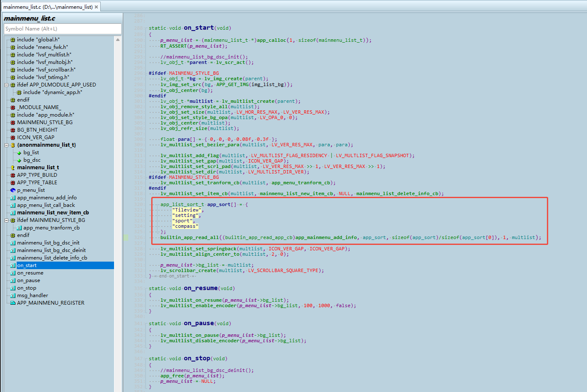Click the APP_TYPE_TABLE macro icon

click(13, 183)
